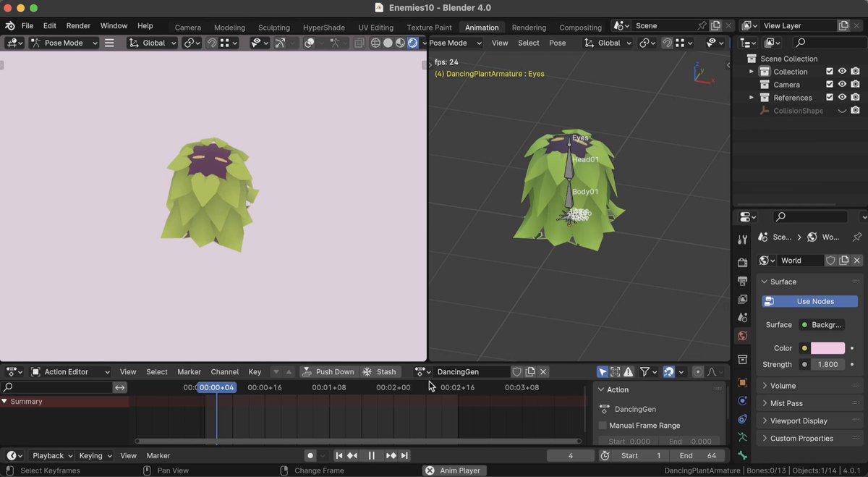Enable only show errors filter icon

pos(629,372)
